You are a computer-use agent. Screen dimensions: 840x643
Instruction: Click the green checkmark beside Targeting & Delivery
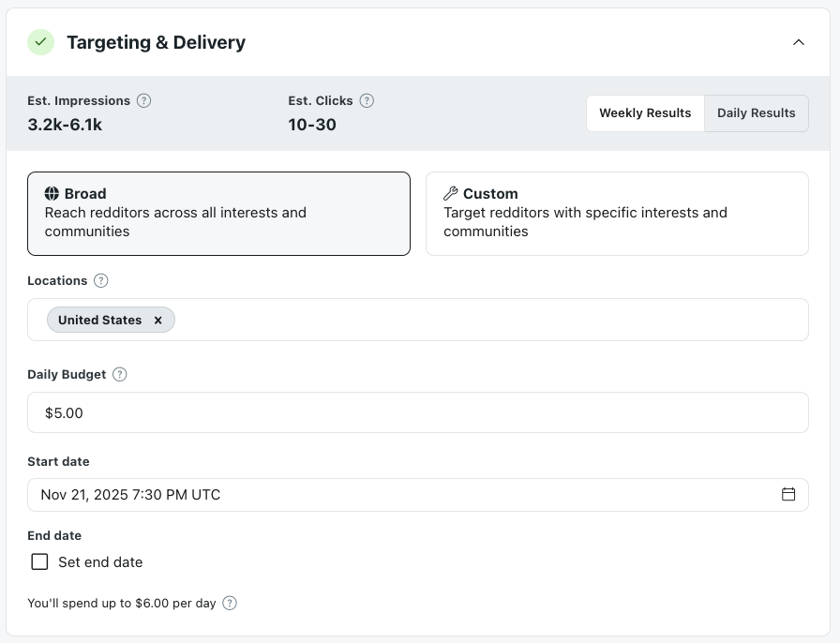tap(39, 42)
